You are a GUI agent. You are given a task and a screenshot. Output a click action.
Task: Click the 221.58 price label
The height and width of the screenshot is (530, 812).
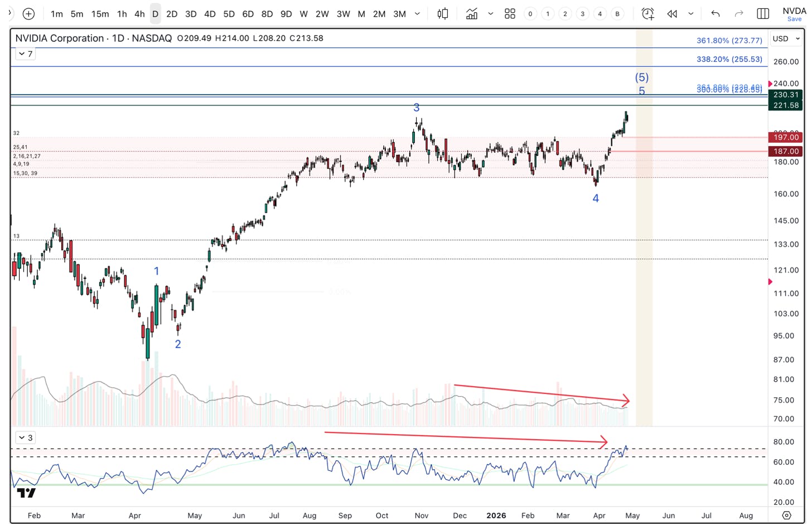point(786,105)
